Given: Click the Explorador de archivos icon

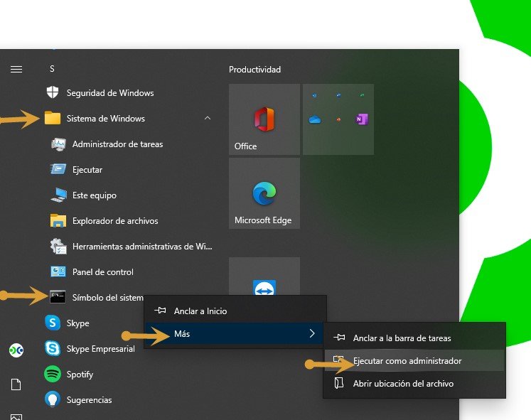Looking at the screenshot, I should [58, 221].
